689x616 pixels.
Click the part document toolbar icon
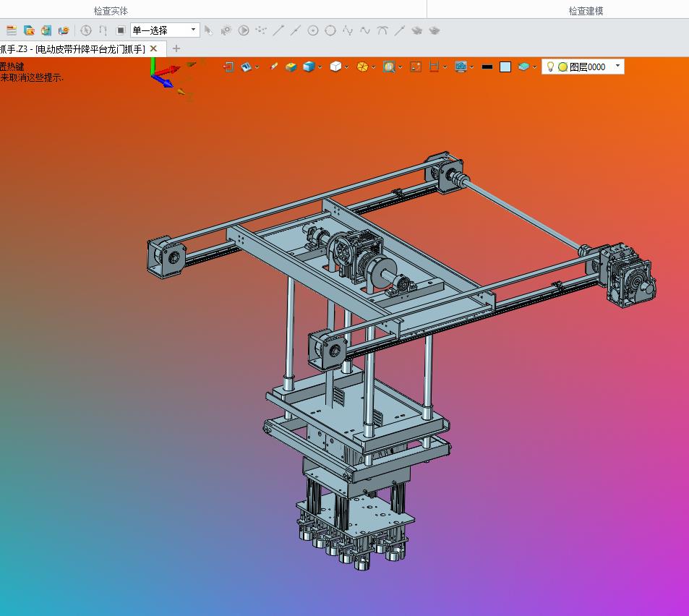pos(46,30)
